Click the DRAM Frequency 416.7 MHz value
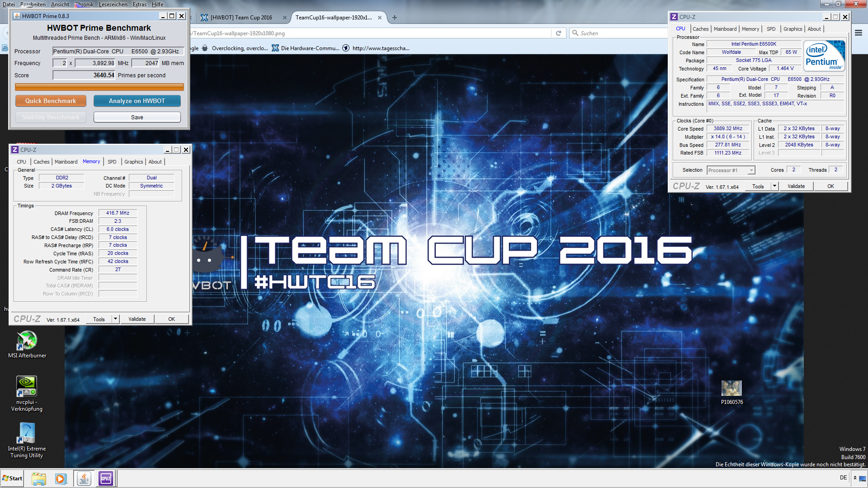Viewport: 868px width, 488px height. click(118, 213)
